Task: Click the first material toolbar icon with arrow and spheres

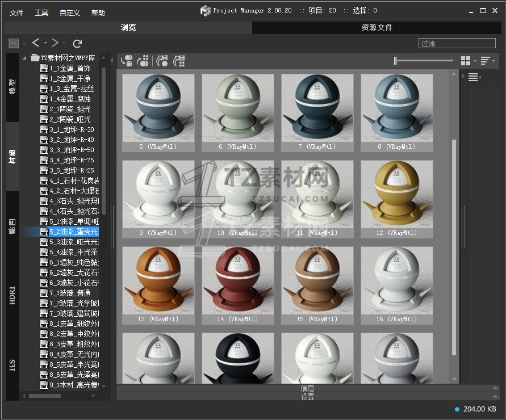Action: click(x=127, y=61)
